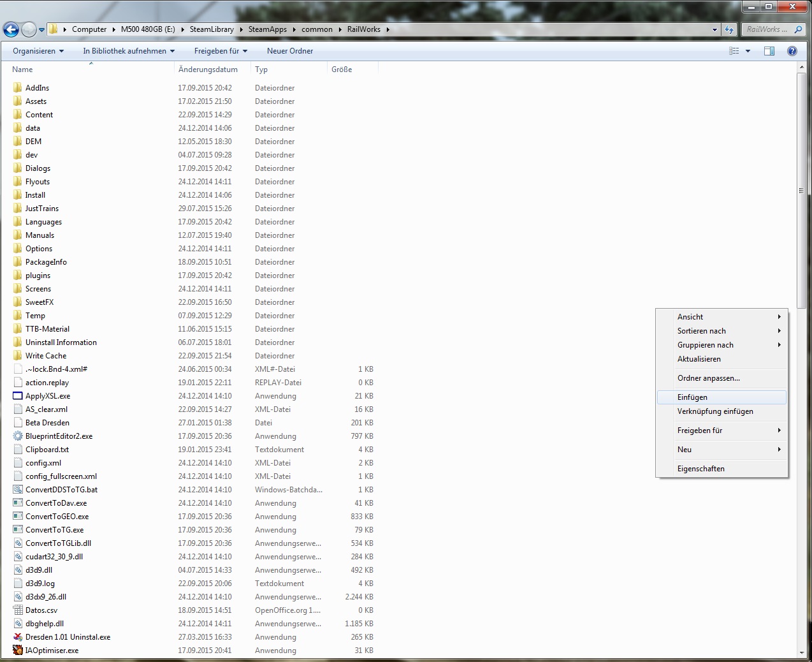Select the ConvertDDSToTG.bat file icon

[x=17, y=490]
